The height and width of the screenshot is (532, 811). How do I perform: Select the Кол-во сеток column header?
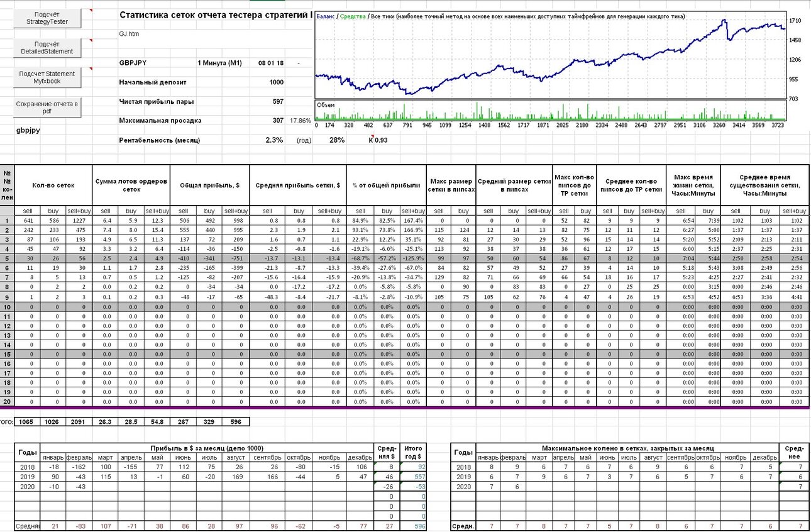point(53,186)
